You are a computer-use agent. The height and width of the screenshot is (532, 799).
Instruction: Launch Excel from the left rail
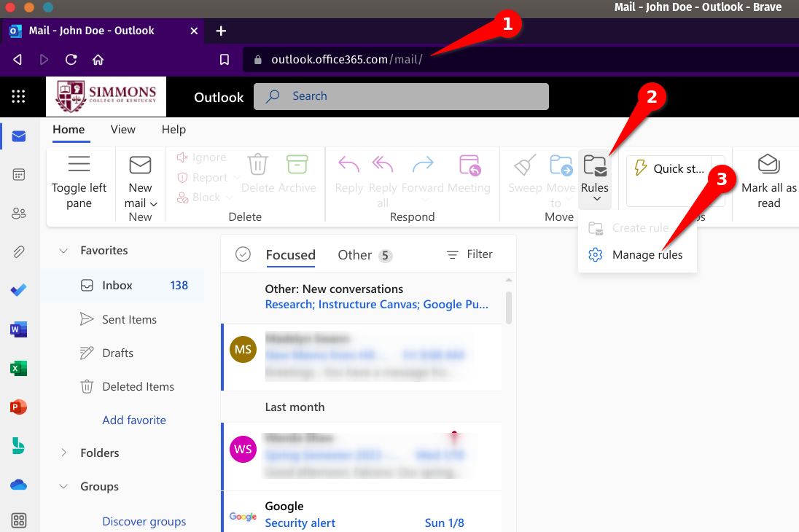coord(19,368)
